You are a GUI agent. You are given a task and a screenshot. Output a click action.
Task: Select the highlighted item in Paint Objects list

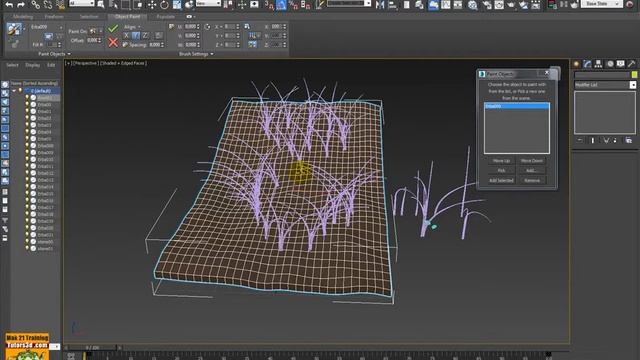[517, 106]
